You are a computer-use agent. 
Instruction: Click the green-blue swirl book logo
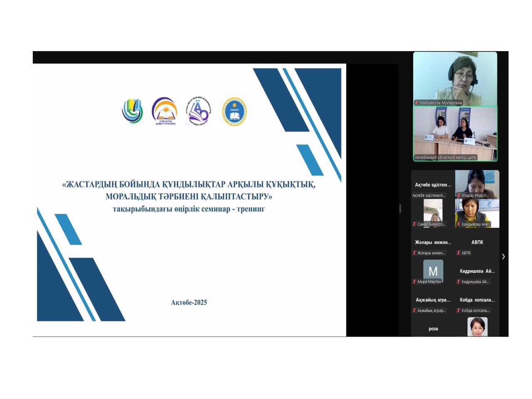pyautogui.click(x=132, y=111)
